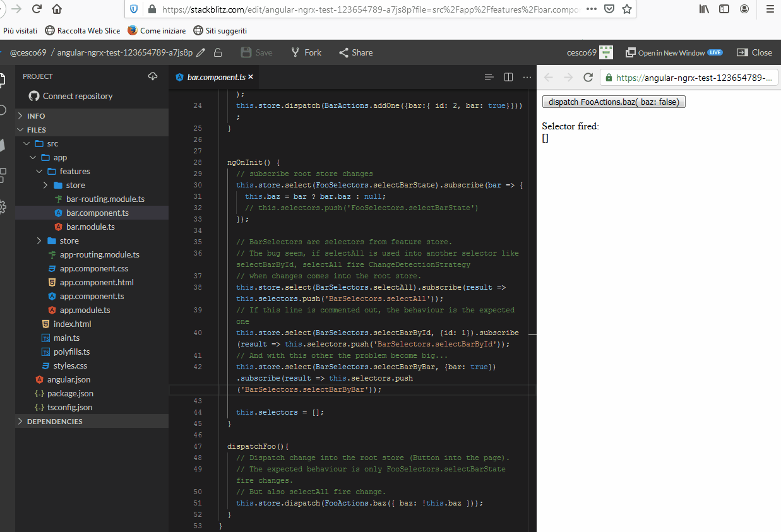Toggle the project privacy lock icon
Screen dimensions: 781x532
(219, 52)
